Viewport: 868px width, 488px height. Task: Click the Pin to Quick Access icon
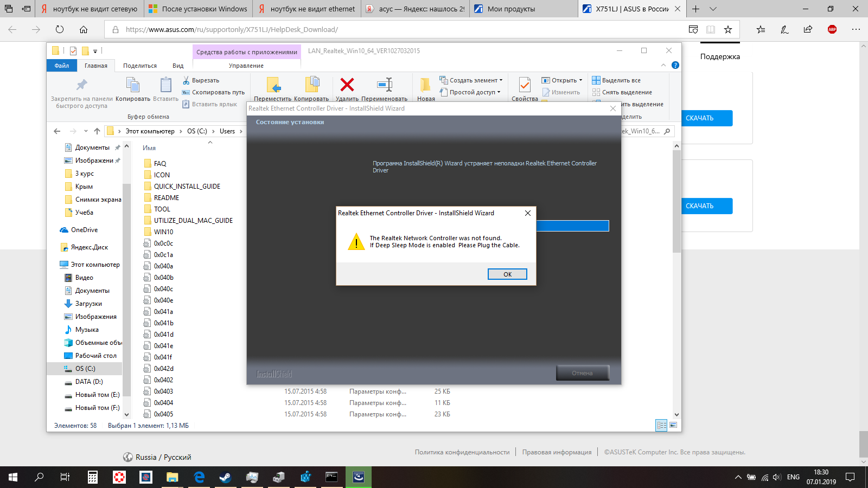[x=81, y=85]
